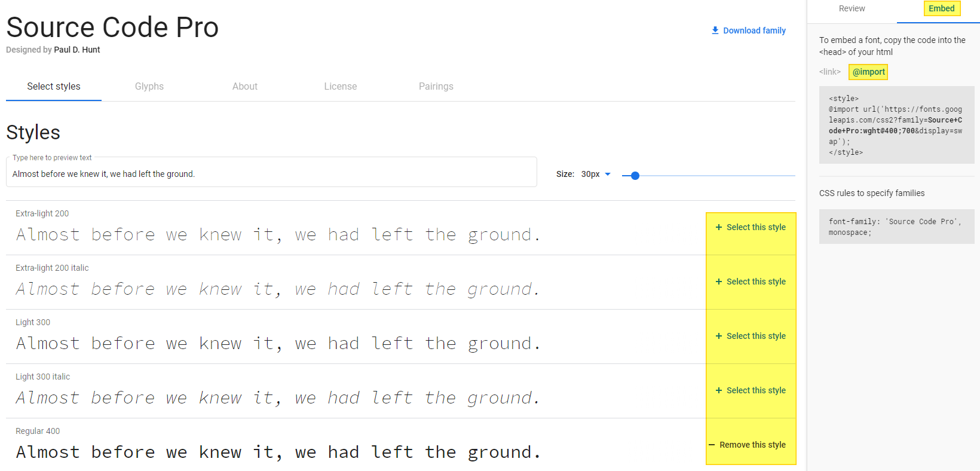Click the 'CSS rules to specify families' heading

[x=872, y=193]
